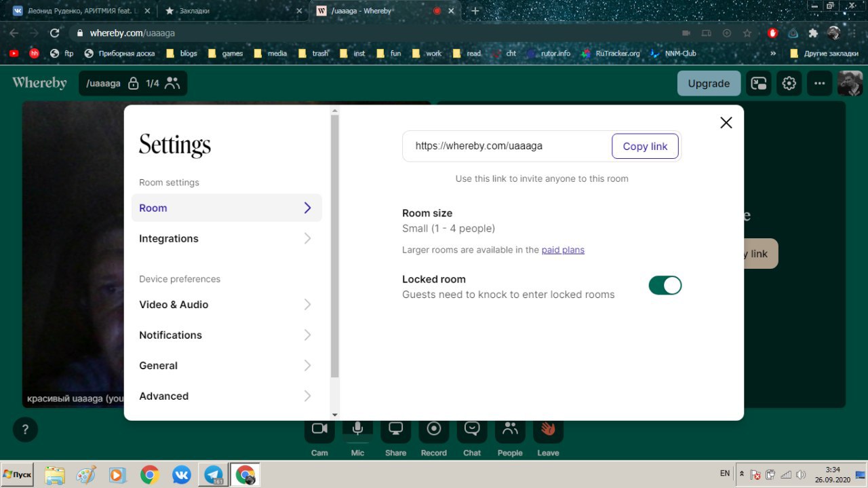Click the settings sidebar scrollbar
This screenshot has height=488, width=868.
pos(334,246)
